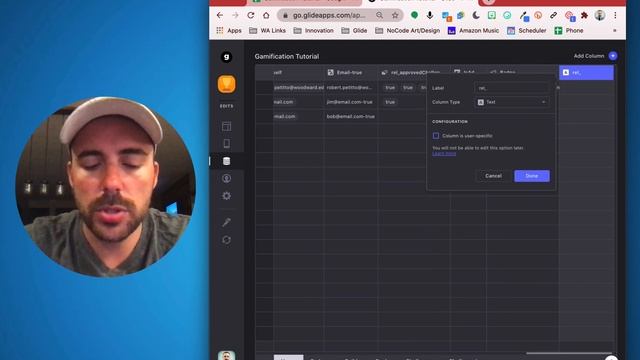Open the Glide bookmark folder
The width and height of the screenshot is (640, 360).
(354, 31)
